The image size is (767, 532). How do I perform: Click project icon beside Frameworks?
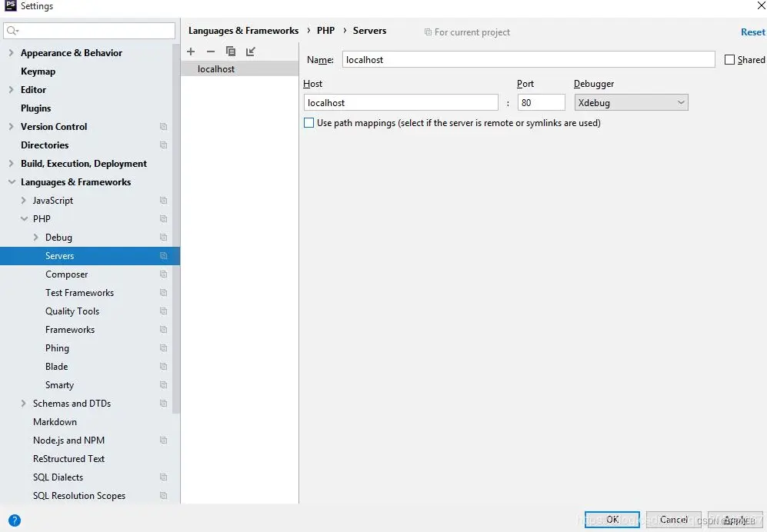coord(163,330)
